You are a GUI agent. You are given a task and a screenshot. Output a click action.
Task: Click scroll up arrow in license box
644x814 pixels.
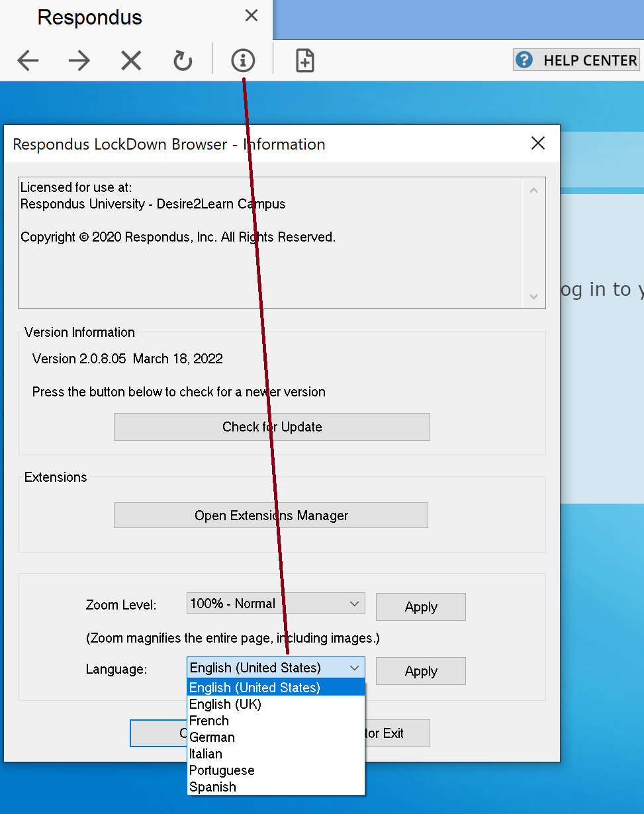pos(534,191)
